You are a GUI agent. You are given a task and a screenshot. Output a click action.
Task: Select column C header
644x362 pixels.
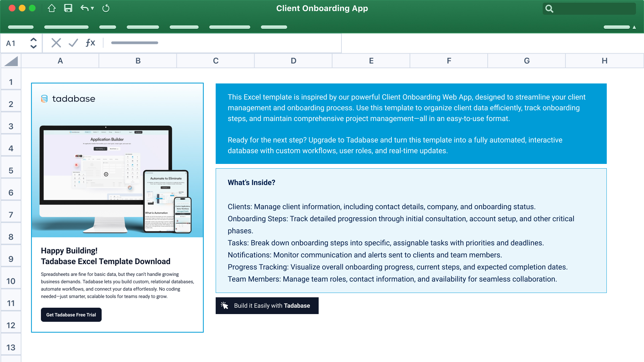[x=216, y=61]
